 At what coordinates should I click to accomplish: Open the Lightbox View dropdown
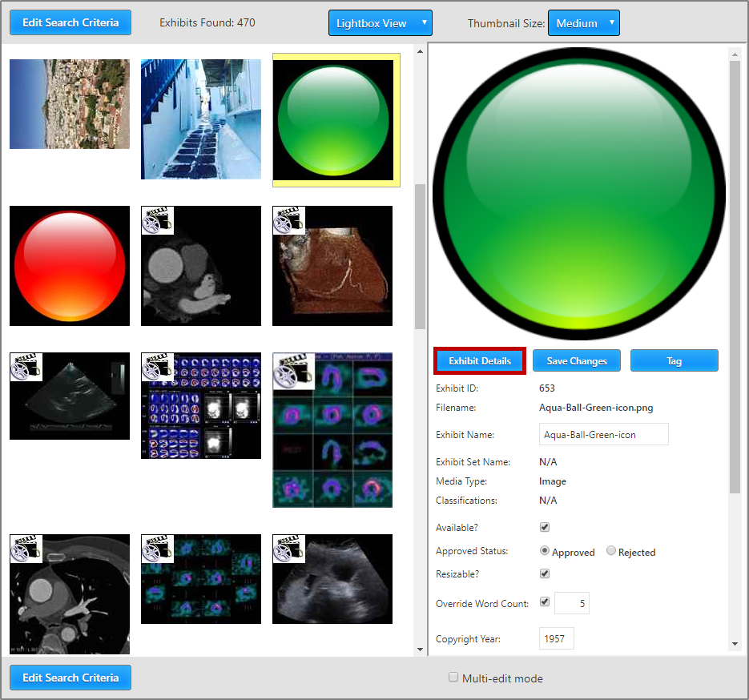(380, 23)
